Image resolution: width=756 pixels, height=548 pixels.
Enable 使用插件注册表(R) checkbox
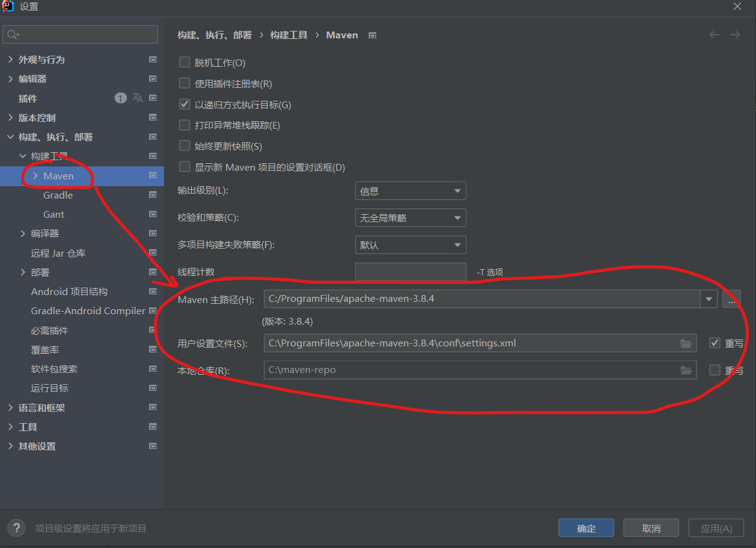click(x=184, y=83)
